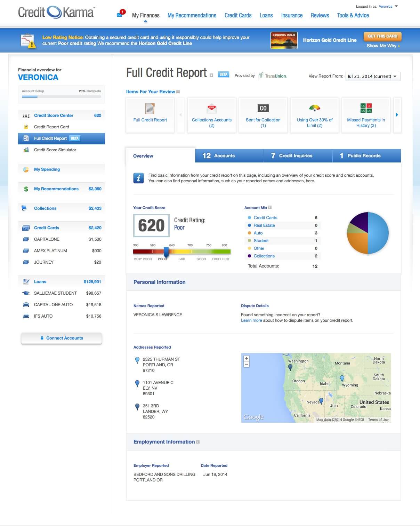Screen dimensions: 420x526
Task: Click the Washington marker on the map
Action: [290, 367]
